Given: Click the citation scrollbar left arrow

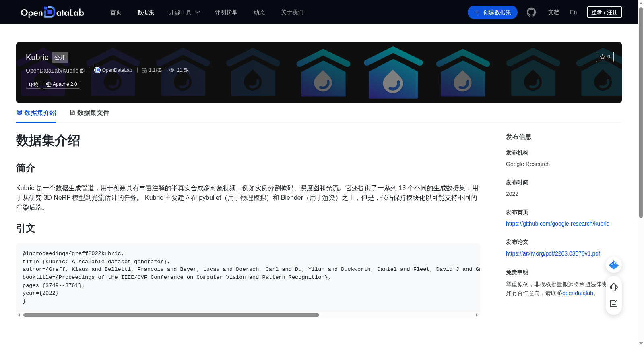Looking at the screenshot, I should 19,315.
